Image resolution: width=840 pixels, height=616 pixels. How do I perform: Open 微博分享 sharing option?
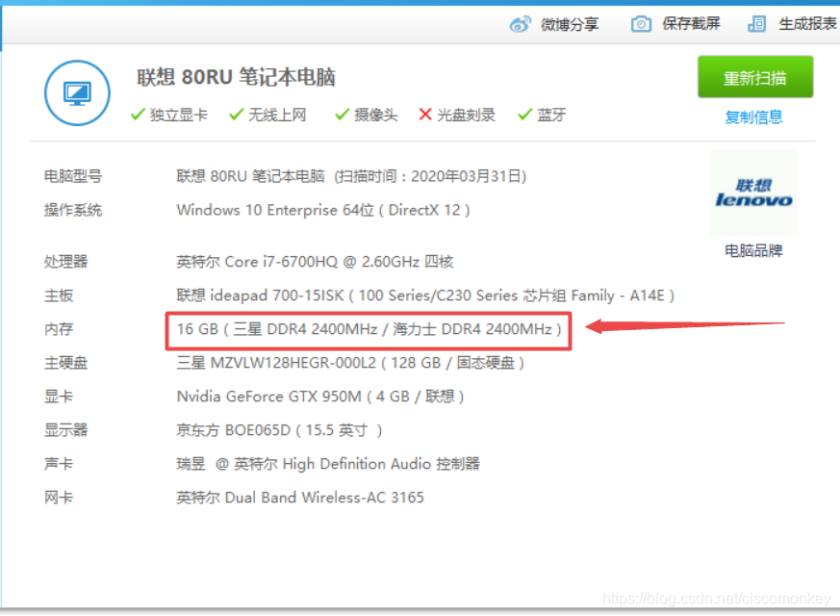click(x=570, y=24)
